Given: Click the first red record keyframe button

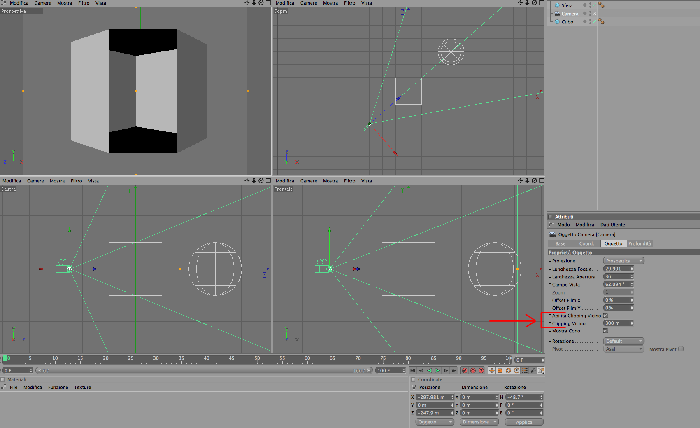Looking at the screenshot, I should point(465,370).
